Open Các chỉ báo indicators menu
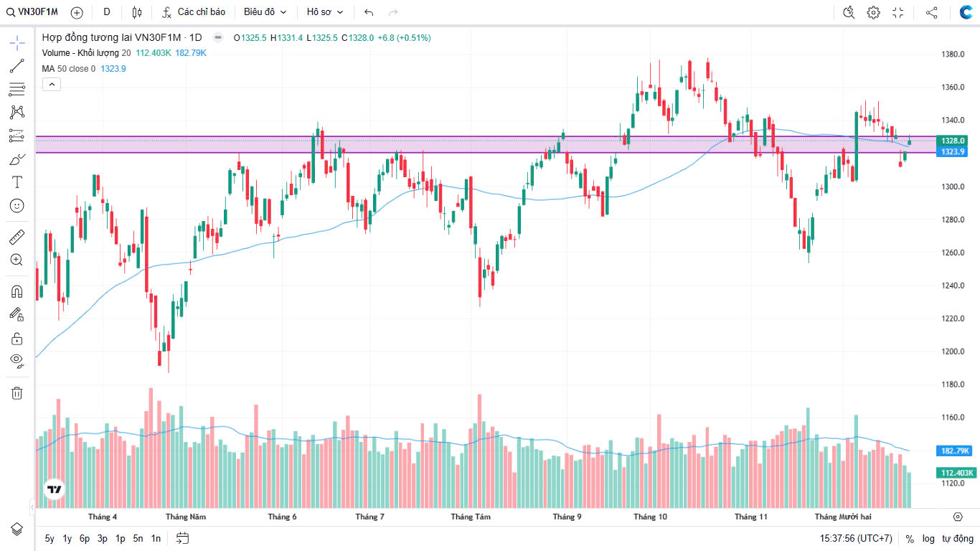 pos(194,12)
